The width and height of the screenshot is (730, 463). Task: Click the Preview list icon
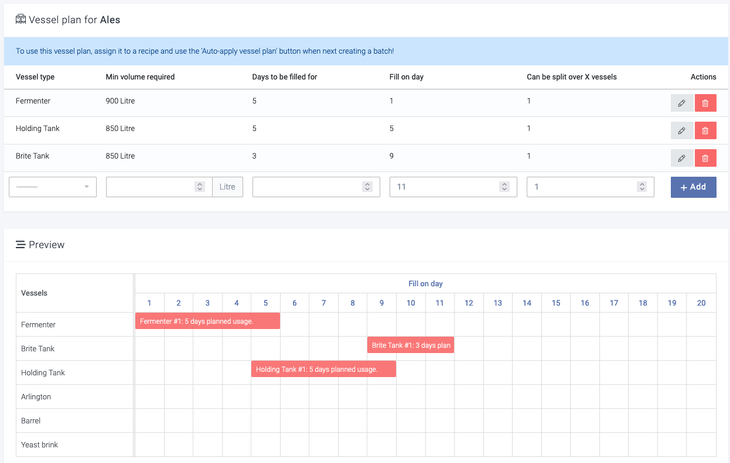click(20, 244)
